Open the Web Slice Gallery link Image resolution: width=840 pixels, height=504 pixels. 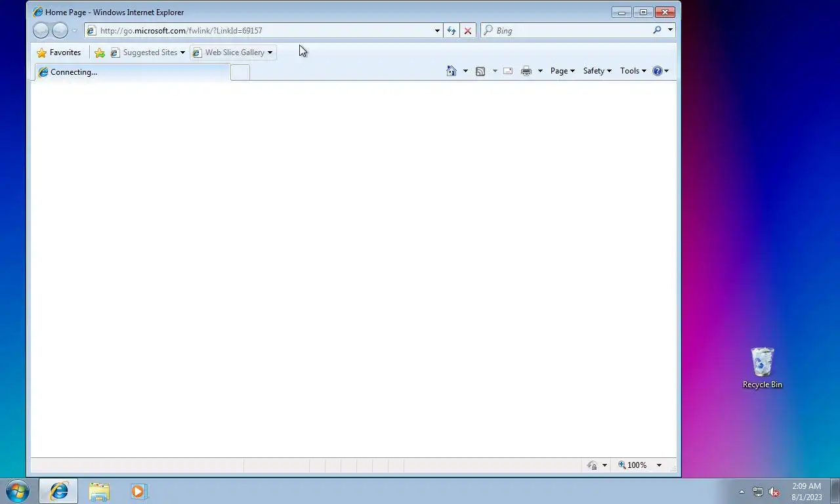point(233,52)
